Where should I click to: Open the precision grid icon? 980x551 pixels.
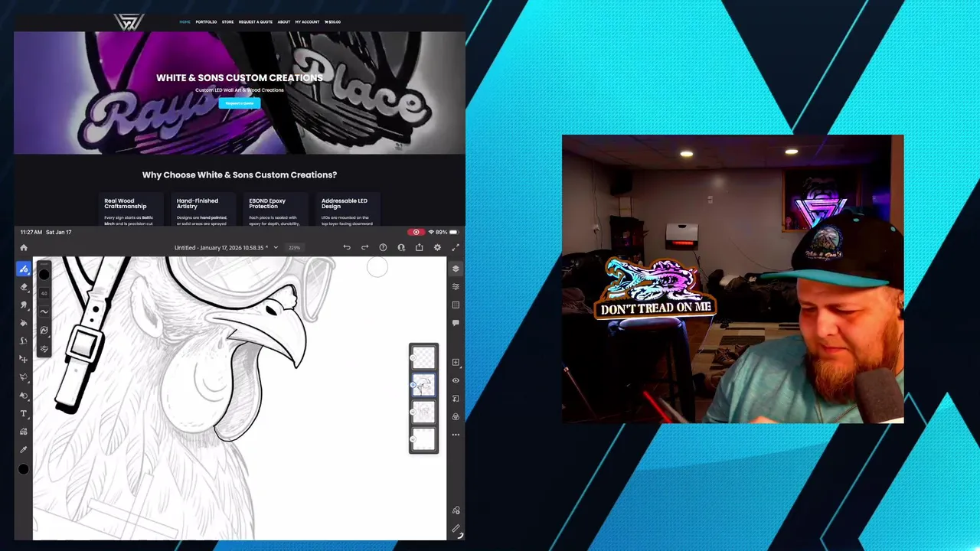pos(456,305)
